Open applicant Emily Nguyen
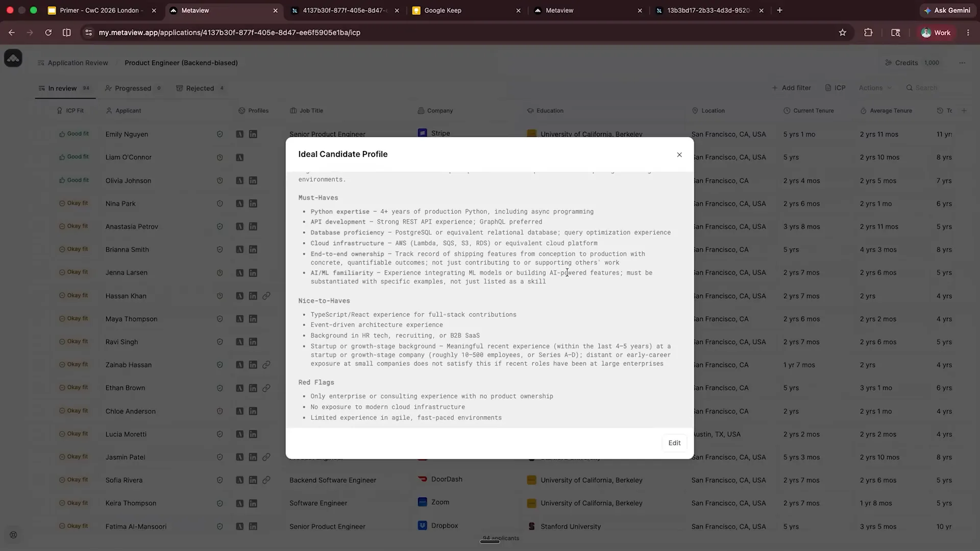 [127, 134]
